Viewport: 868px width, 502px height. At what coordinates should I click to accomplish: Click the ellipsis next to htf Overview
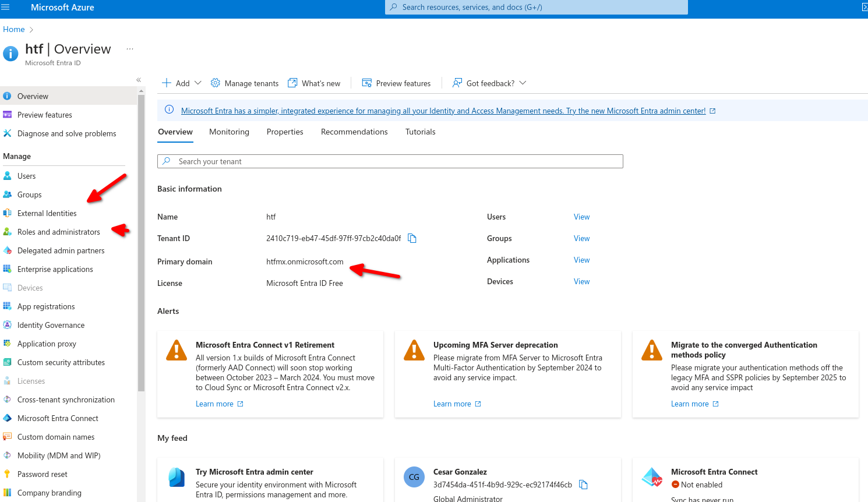[130, 49]
